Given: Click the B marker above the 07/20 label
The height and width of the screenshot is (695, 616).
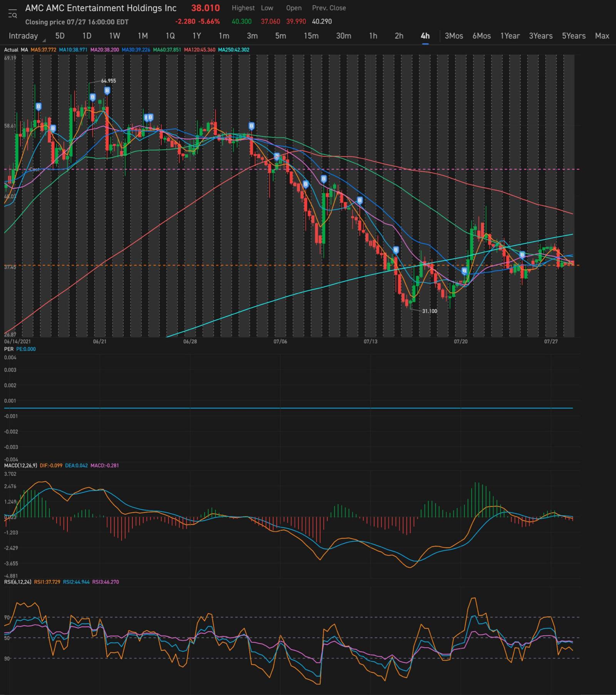Looking at the screenshot, I should pos(465,271).
